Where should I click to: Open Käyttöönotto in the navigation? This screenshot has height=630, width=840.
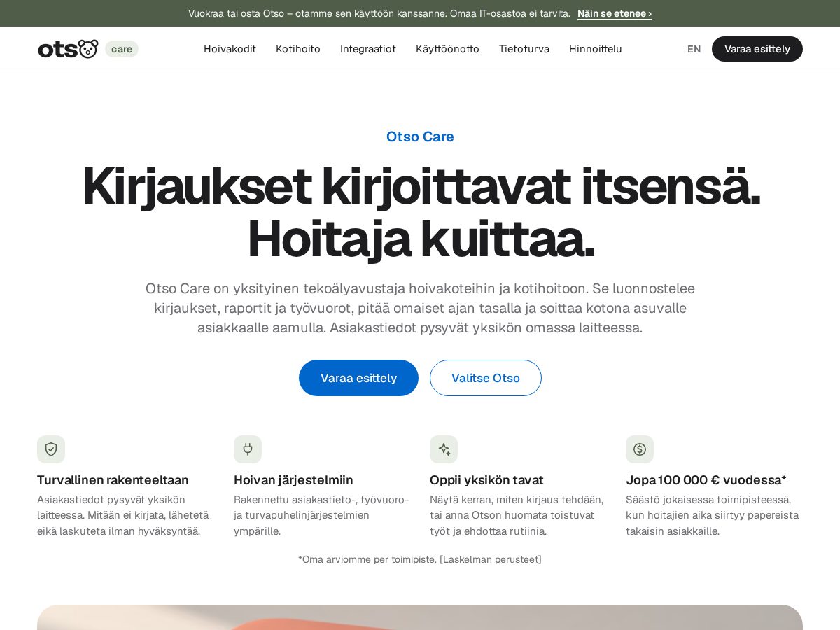[447, 49]
